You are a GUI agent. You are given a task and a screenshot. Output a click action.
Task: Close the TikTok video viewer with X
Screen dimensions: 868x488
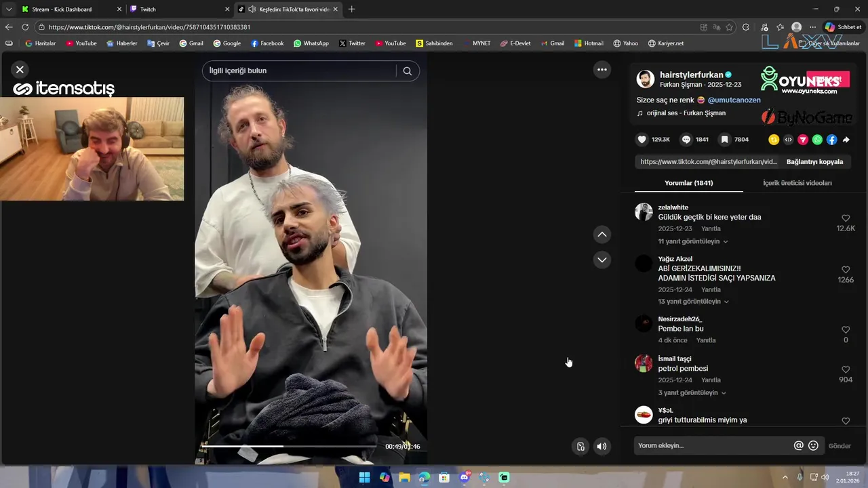(20, 69)
